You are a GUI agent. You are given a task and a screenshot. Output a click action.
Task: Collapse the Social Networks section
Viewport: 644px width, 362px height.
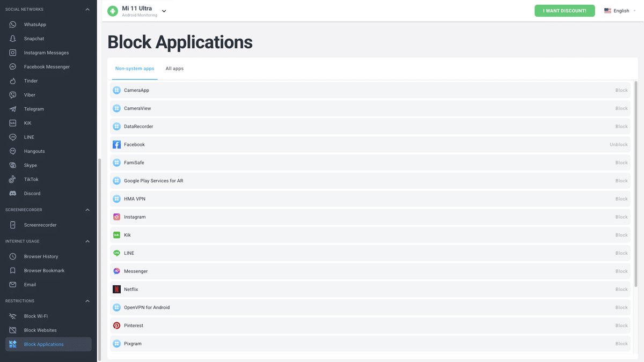pyautogui.click(x=87, y=9)
